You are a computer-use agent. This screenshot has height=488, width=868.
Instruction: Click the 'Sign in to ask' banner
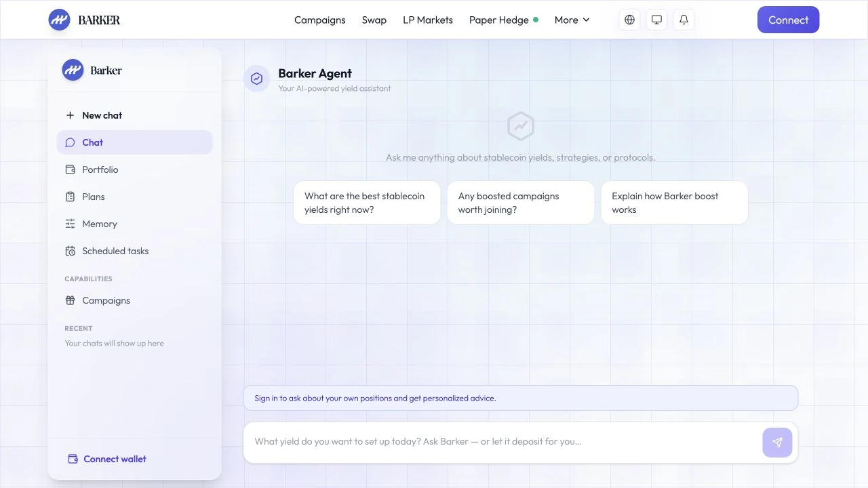521,398
